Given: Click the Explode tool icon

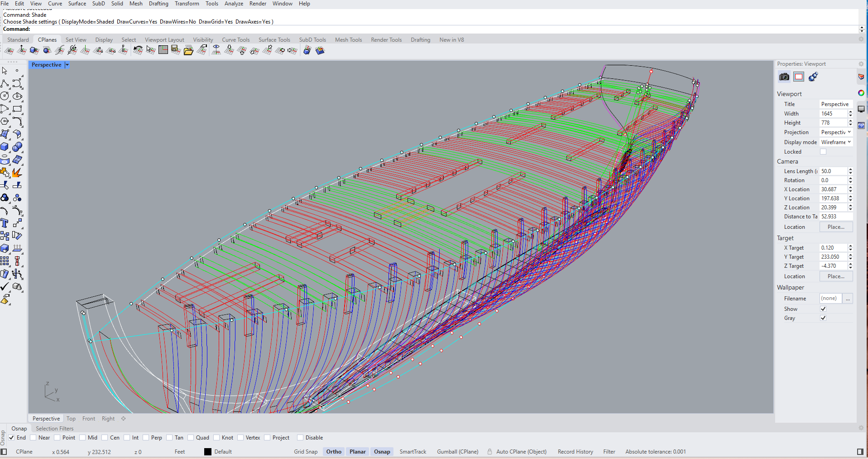Looking at the screenshot, I should (x=17, y=173).
